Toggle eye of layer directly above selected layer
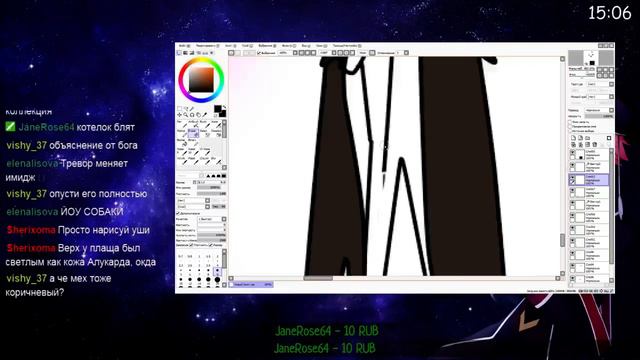Screen dimensions: 640x360 tap(572, 165)
